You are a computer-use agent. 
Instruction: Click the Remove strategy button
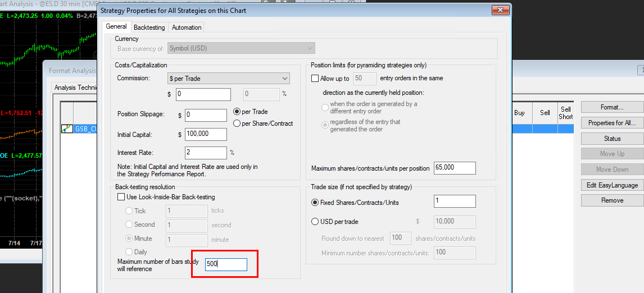click(x=612, y=200)
